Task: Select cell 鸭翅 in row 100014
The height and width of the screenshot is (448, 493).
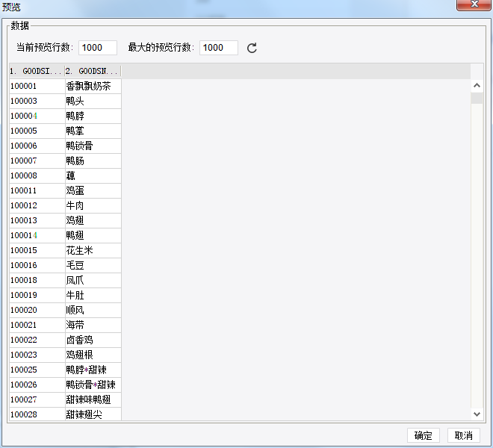Action: tap(93, 235)
